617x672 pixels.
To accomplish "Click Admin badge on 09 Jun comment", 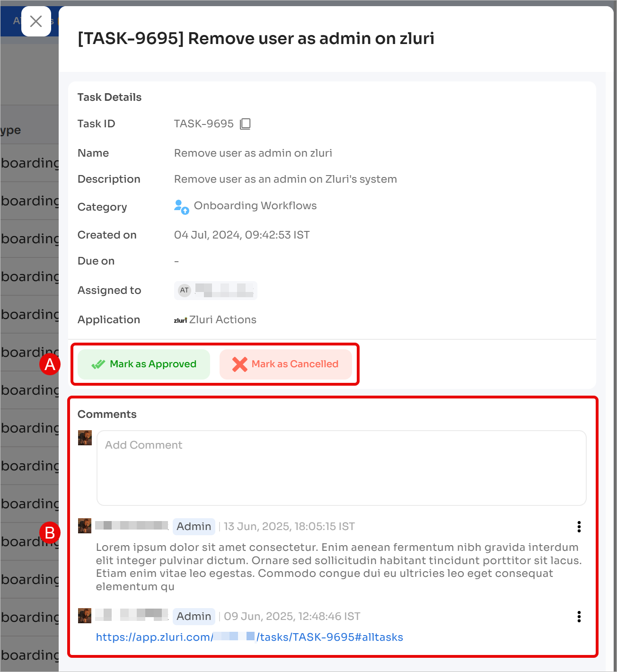I will (194, 616).
